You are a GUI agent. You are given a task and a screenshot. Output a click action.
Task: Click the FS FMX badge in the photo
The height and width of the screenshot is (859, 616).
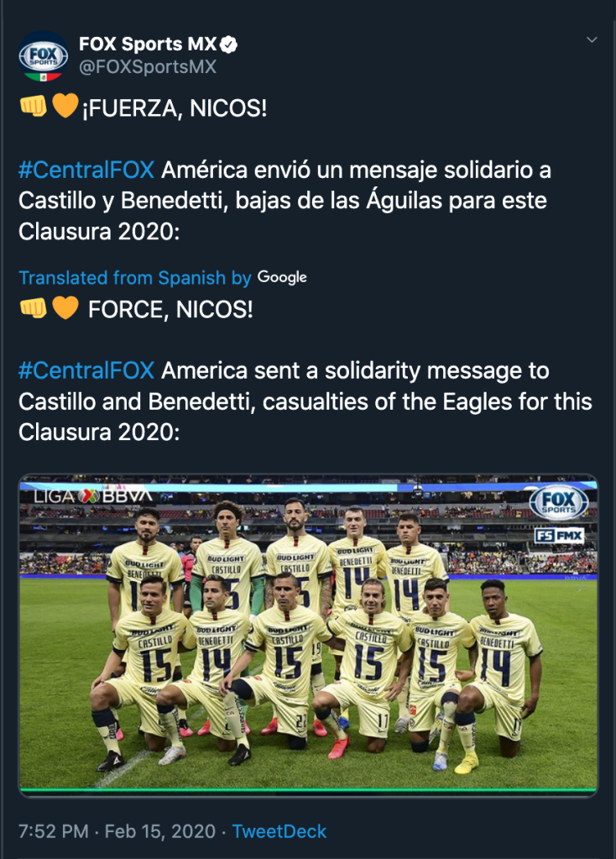click(x=559, y=535)
